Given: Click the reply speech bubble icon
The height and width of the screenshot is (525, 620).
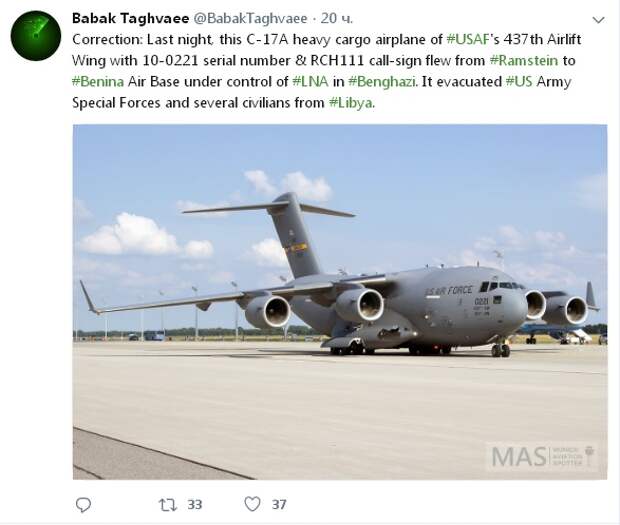Looking at the screenshot, I should tap(83, 505).
